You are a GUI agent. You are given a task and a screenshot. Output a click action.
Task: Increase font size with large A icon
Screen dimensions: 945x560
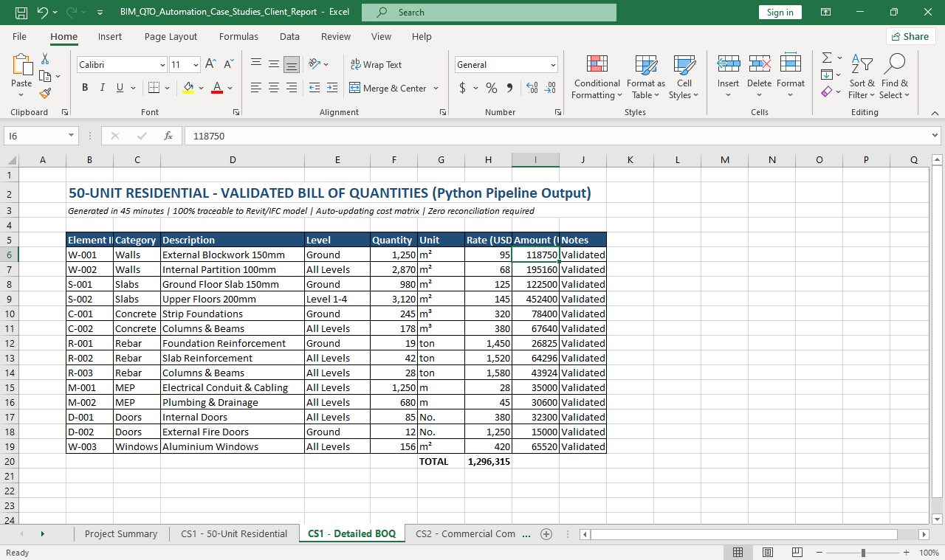[210, 65]
